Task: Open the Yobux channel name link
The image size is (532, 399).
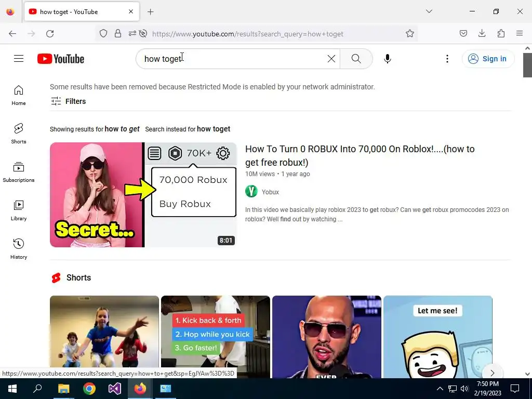Action: 270,192
